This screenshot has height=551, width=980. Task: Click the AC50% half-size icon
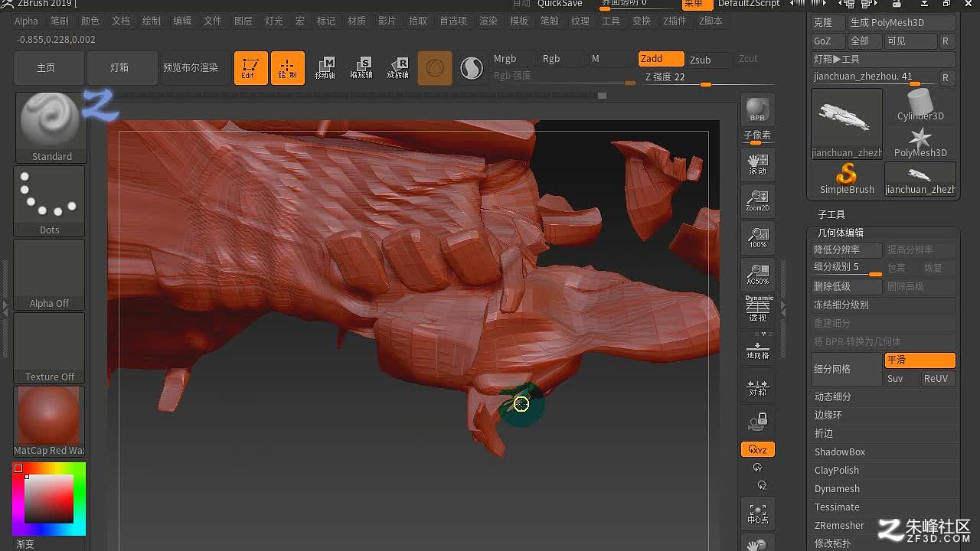coord(757,275)
